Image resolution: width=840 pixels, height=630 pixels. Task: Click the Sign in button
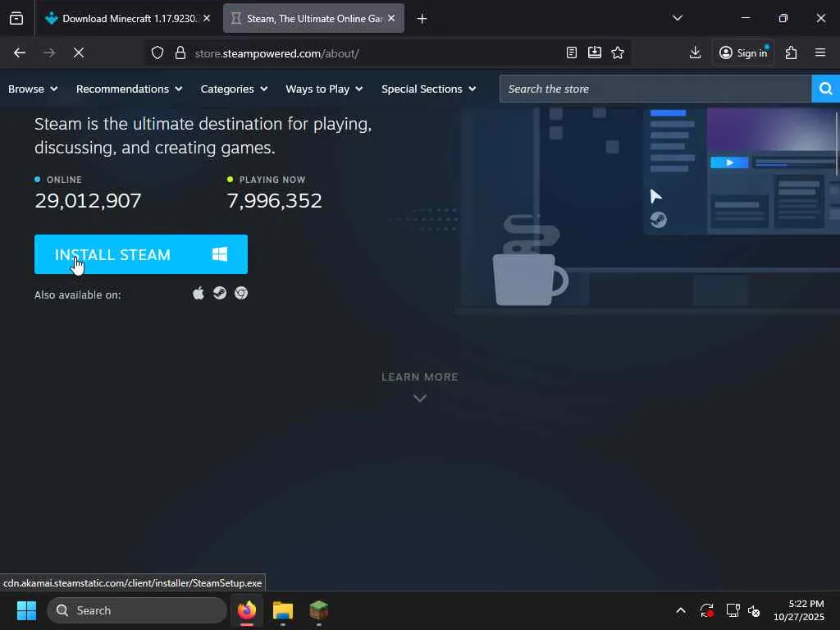(x=743, y=52)
